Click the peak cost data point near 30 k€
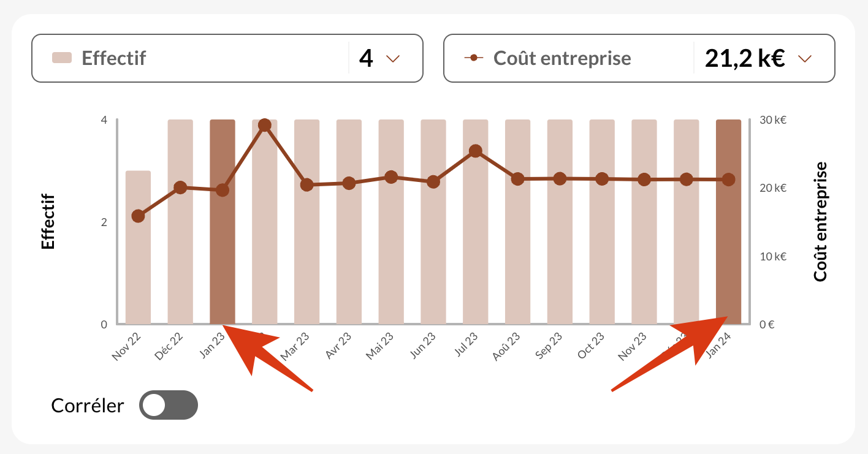 [x=265, y=125]
